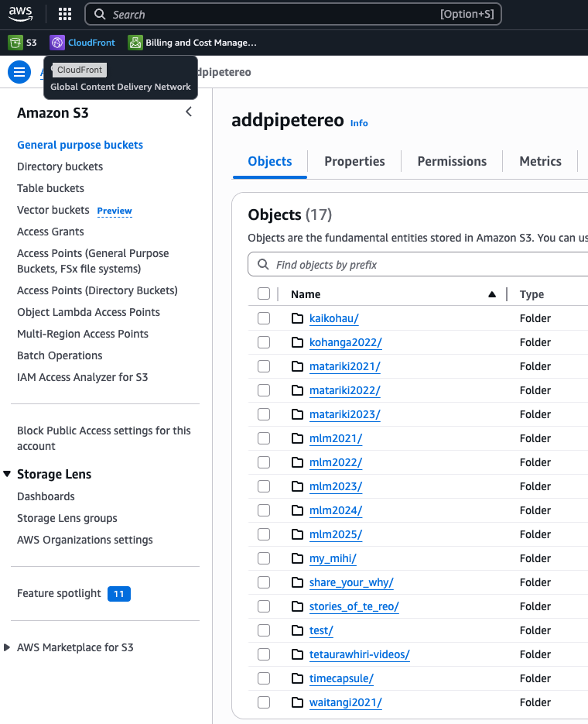The height and width of the screenshot is (724, 588).
Task: Click the folder icon beside kaikohau/
Action: coord(297,318)
